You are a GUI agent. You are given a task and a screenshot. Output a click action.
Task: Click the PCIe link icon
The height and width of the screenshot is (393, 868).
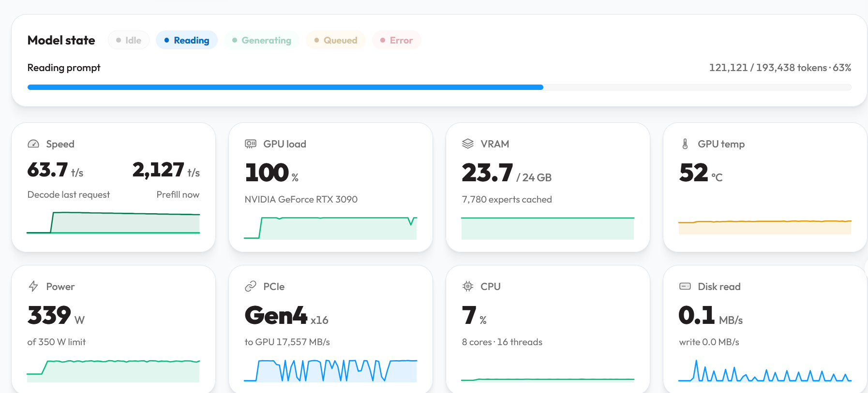pyautogui.click(x=251, y=287)
